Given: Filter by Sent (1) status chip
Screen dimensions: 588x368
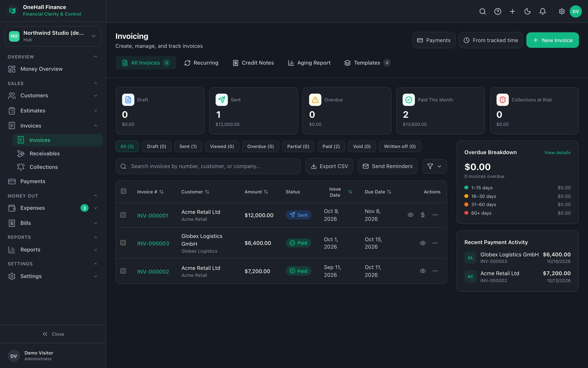Looking at the screenshot, I should click(188, 147).
